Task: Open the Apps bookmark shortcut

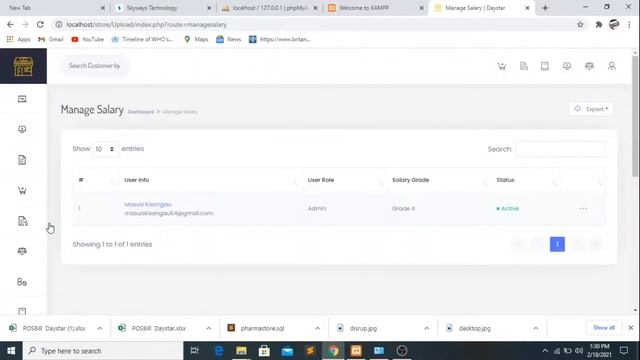Action: [x=18, y=39]
